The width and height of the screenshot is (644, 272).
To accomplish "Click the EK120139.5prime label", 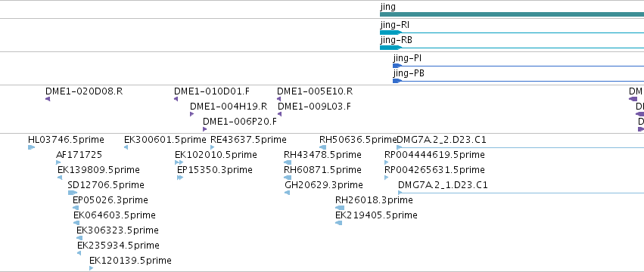I will point(130,261).
